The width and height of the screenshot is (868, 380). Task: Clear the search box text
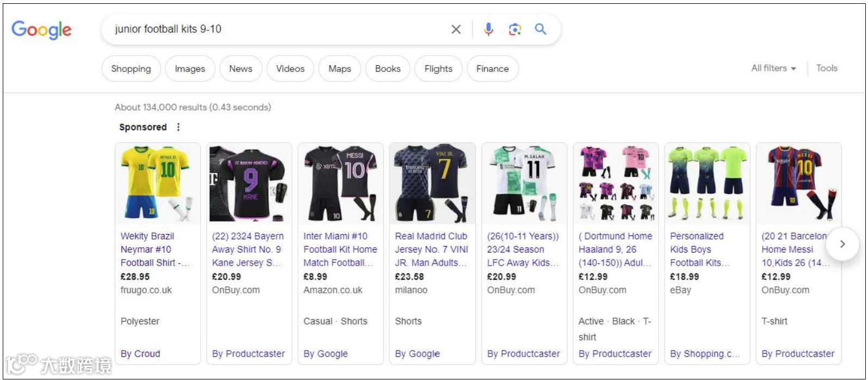tap(456, 29)
